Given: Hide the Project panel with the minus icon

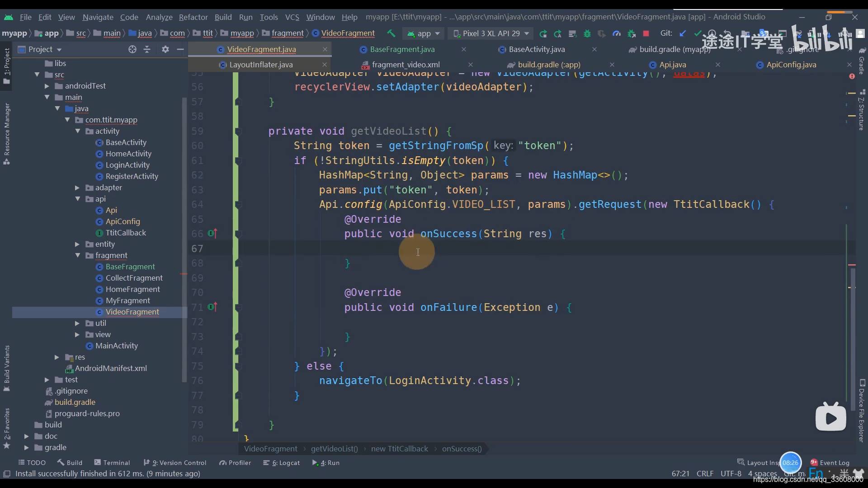Looking at the screenshot, I should 180,49.
